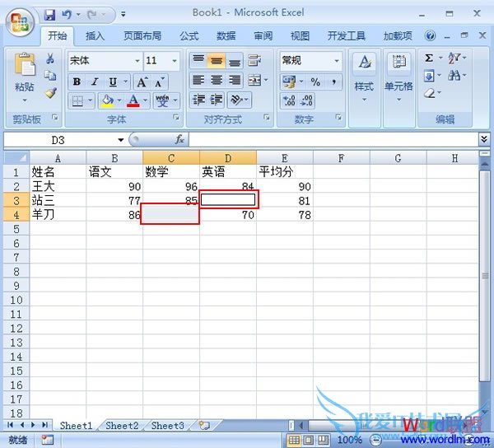Open the 审阅 tab
The height and width of the screenshot is (448, 494).
263,36
